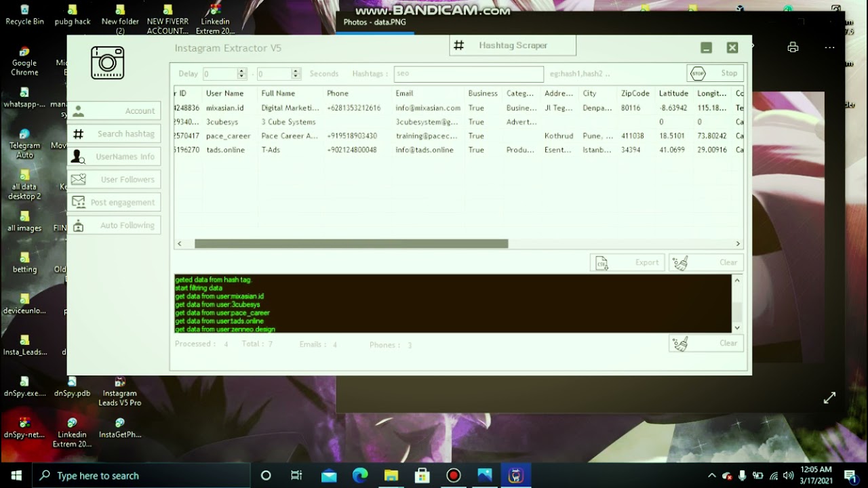Click Photos window fullscreen arrow icon
This screenshot has width=868, height=488.
click(x=829, y=399)
